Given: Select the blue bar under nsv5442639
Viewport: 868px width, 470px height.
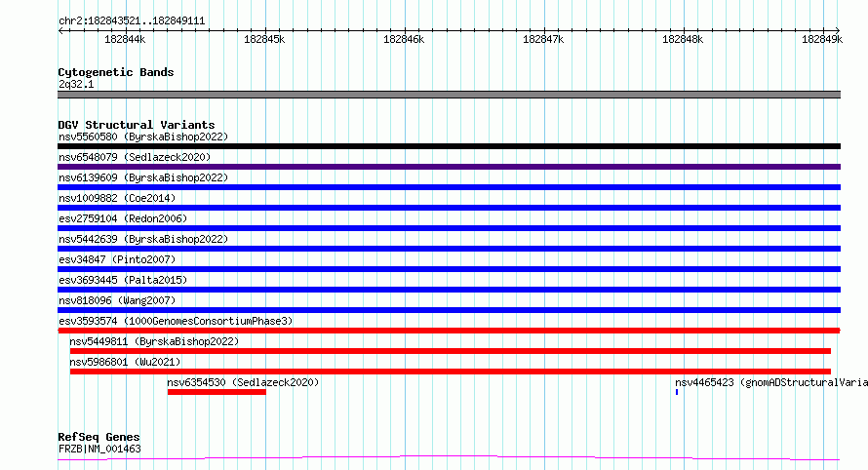Looking at the screenshot, I should coord(449,249).
